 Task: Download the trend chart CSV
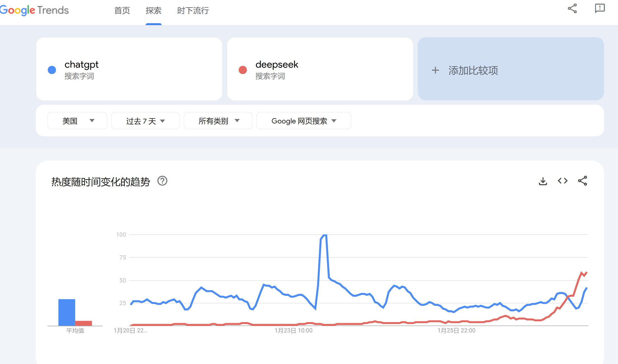point(543,181)
